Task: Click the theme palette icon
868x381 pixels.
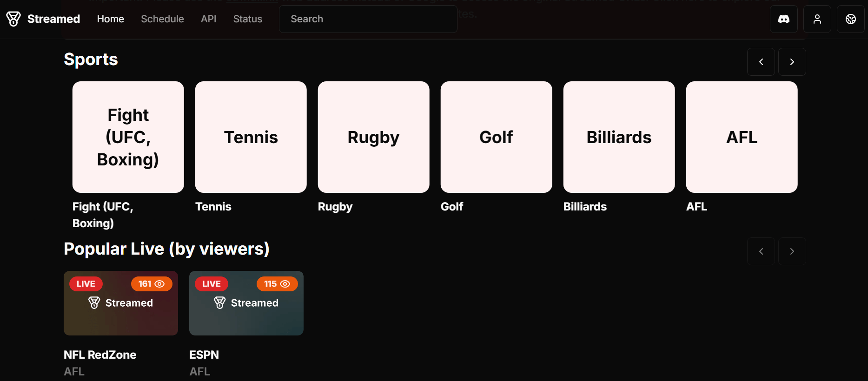Action: pos(851,19)
